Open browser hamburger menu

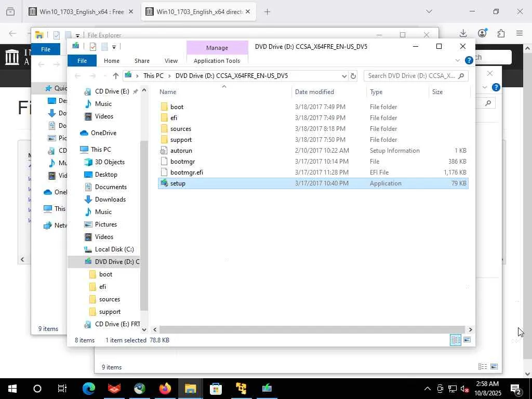[x=520, y=33]
